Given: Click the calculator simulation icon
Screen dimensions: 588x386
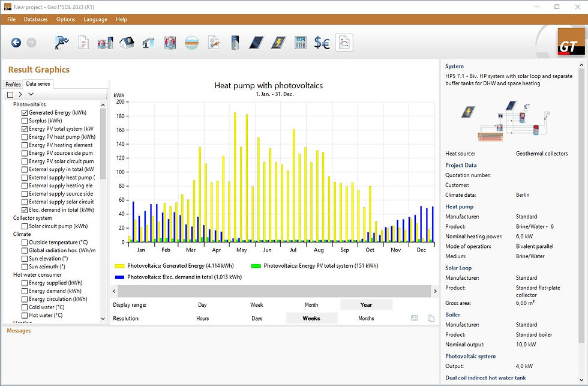Looking at the screenshot, I should point(301,43).
